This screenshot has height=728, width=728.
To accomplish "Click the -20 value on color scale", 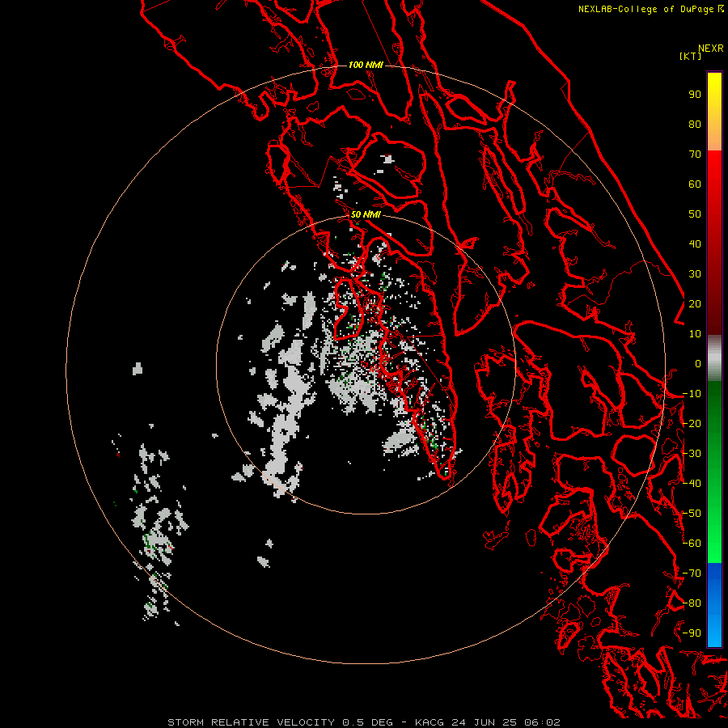I will [692, 424].
